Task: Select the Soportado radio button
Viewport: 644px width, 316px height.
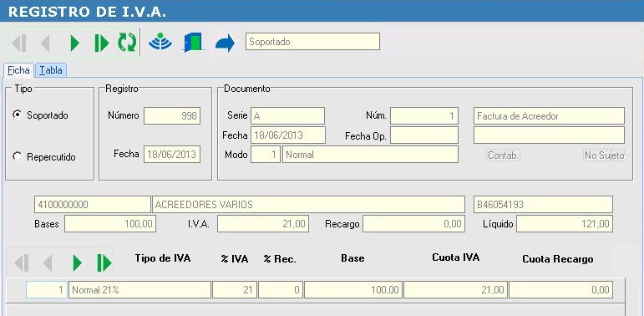Action: coord(18,115)
